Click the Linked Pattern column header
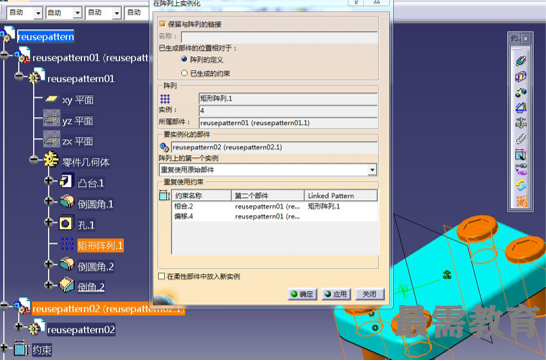 [341, 196]
